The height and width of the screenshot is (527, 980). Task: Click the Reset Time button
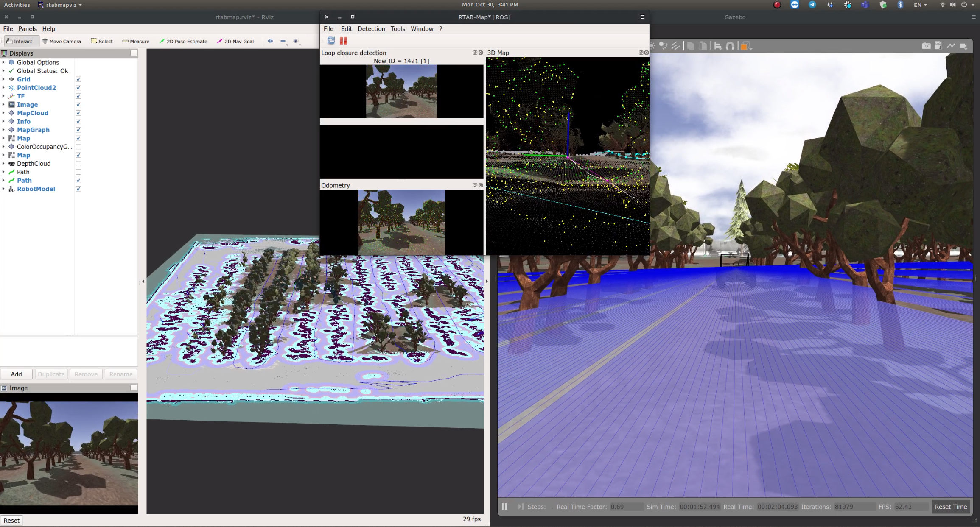[950, 507]
